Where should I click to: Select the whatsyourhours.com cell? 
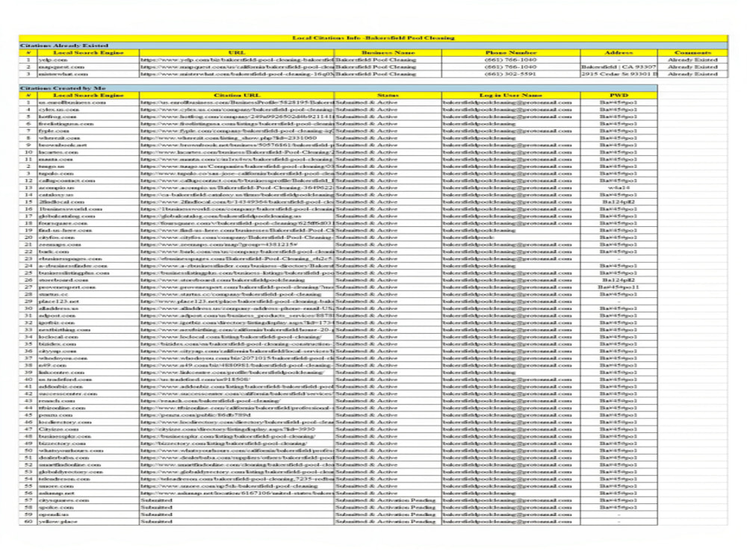[x=89, y=450]
